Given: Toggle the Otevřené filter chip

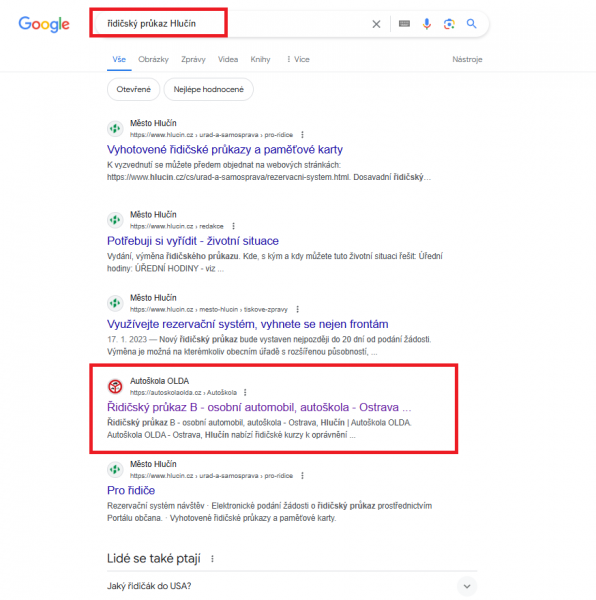Looking at the screenshot, I should pos(133,89).
